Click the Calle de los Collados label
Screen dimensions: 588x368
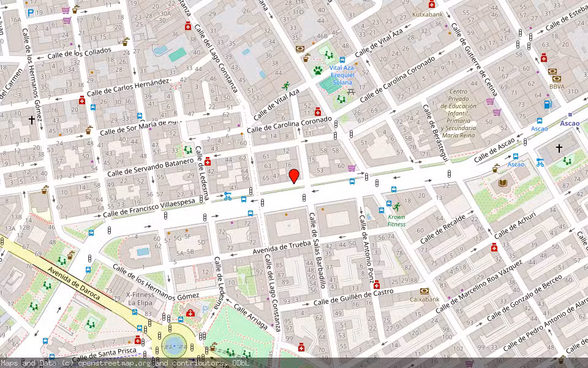80,53
